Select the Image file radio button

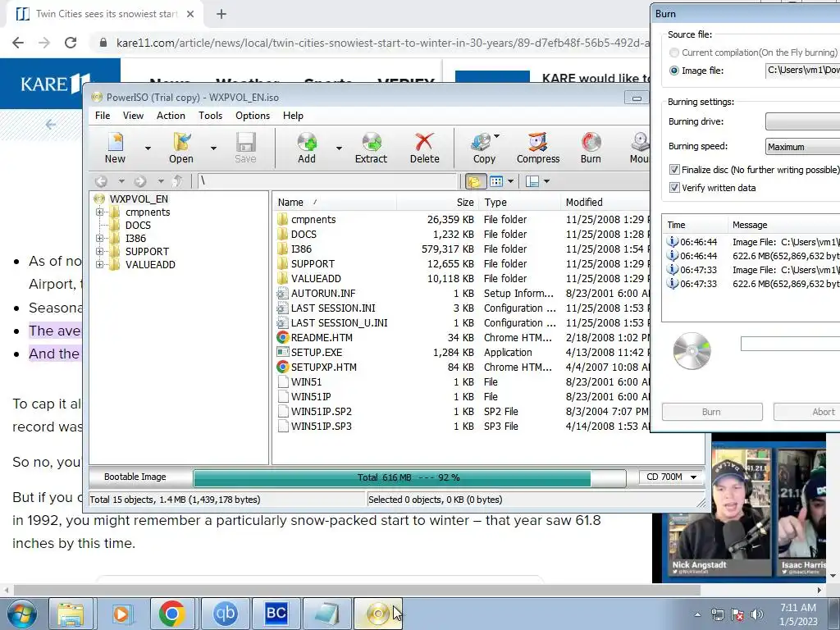[674, 71]
